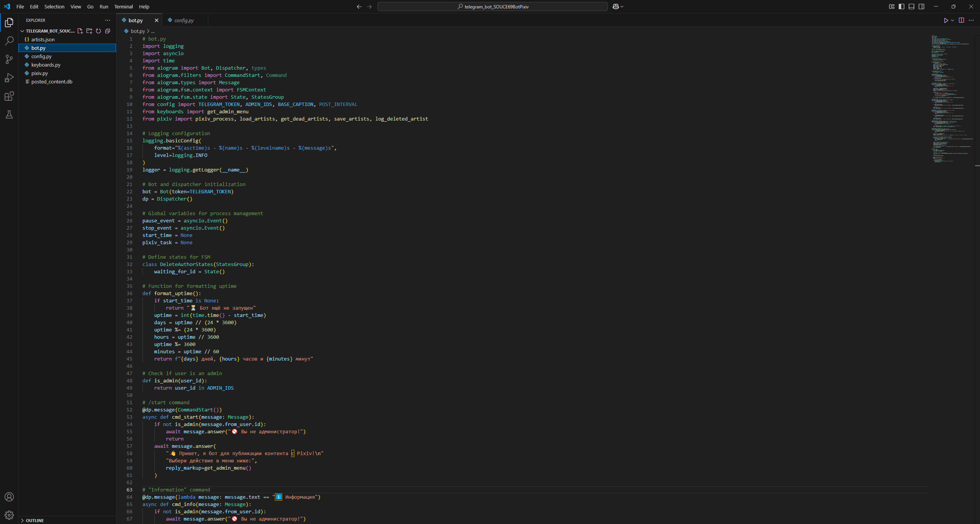Screen dimensions: 980x524
Task: Open the Accounts menu icon
Action: (9, 497)
